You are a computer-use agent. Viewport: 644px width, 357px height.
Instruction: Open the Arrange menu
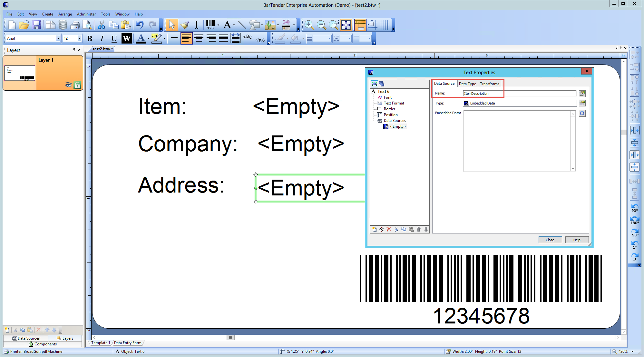(65, 14)
